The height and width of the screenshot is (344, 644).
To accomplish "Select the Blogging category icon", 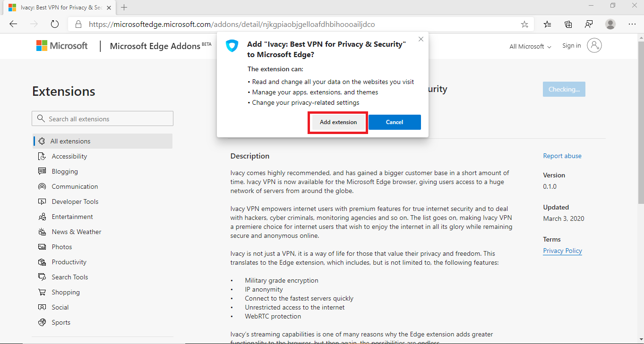I will coord(42,171).
